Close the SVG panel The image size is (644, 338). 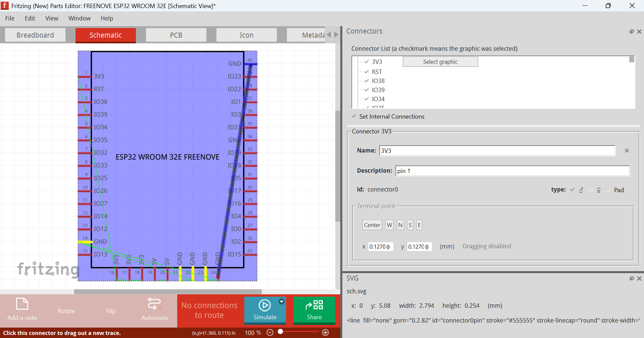(x=639, y=278)
